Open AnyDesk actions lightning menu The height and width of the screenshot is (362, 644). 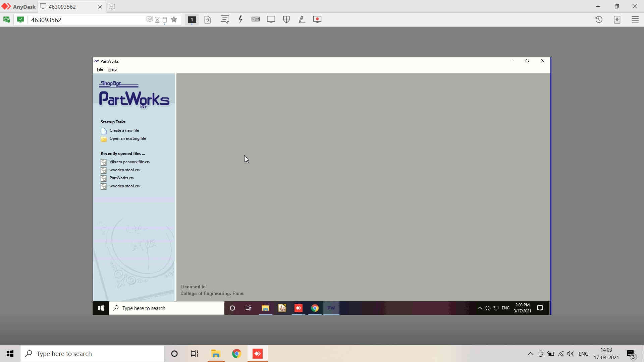pos(240,19)
